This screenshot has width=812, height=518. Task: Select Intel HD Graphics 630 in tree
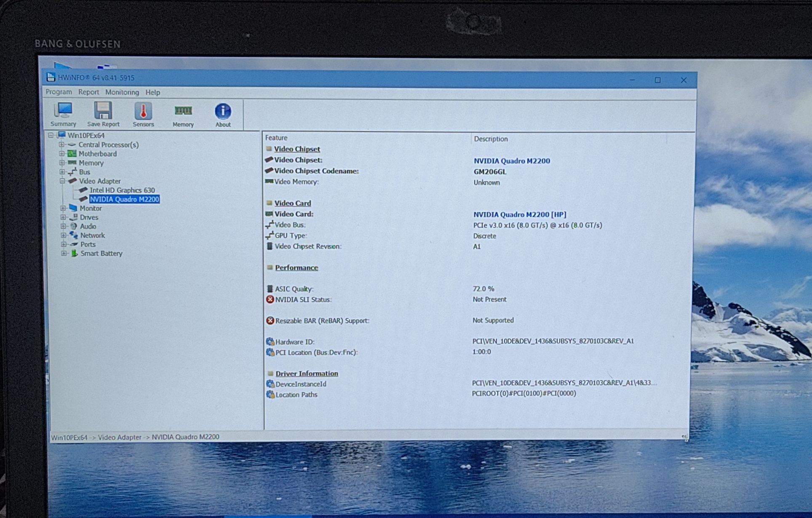click(122, 190)
